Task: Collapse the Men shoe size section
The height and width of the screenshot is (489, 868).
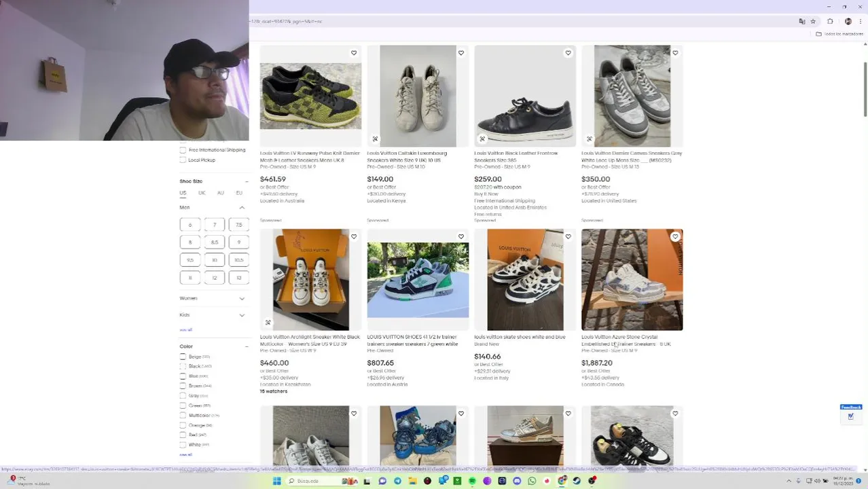Action: 242,208
